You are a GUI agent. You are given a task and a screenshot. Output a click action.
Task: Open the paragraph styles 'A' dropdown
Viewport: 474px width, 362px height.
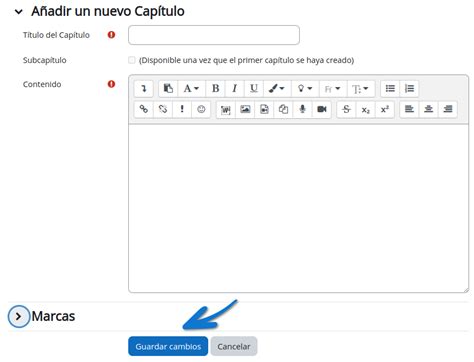click(x=191, y=89)
